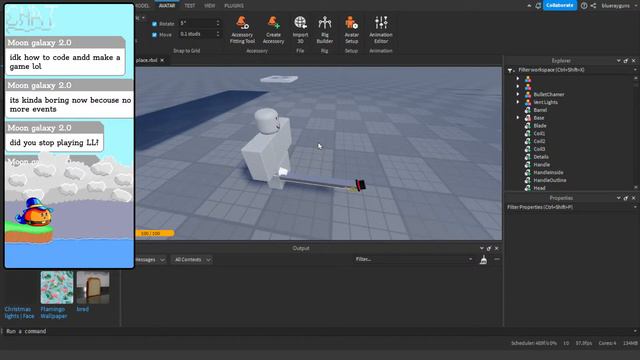Open Output filter history dropdown arrow
The image size is (640, 360).
[x=470, y=259]
